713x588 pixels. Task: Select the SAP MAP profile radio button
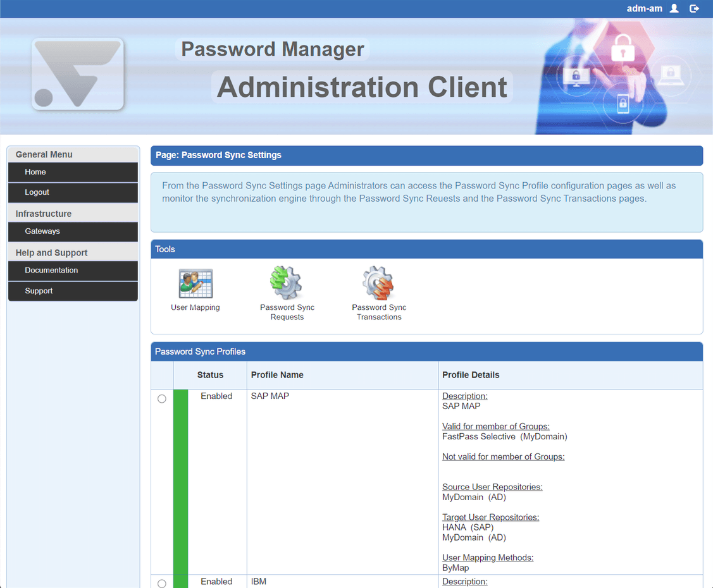(161, 398)
